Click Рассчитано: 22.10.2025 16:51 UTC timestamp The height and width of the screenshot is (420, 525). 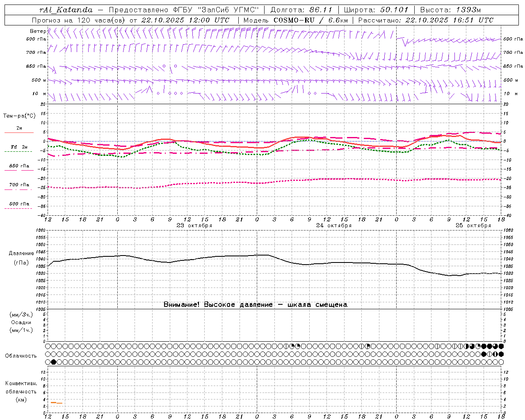(426, 20)
